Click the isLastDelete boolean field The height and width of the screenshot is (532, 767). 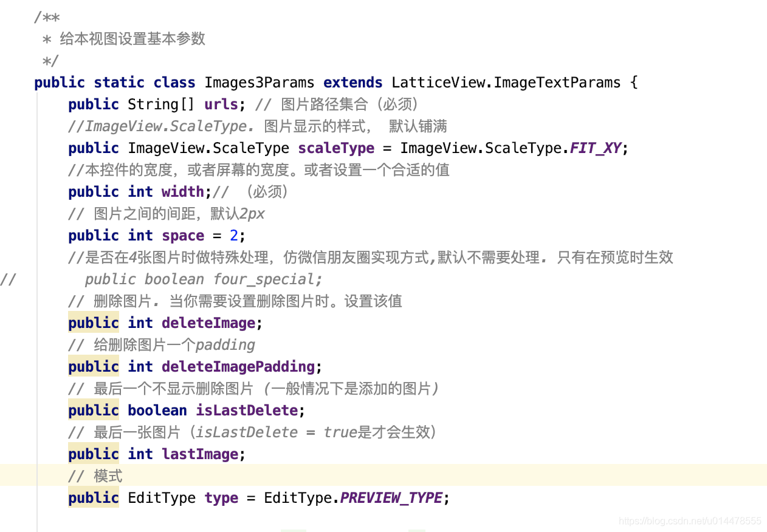tap(247, 411)
